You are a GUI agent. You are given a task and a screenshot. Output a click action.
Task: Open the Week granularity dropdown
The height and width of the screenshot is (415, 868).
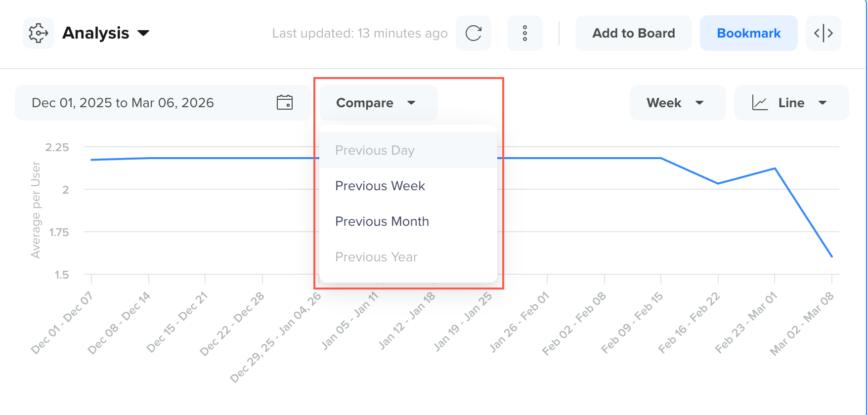click(x=677, y=103)
